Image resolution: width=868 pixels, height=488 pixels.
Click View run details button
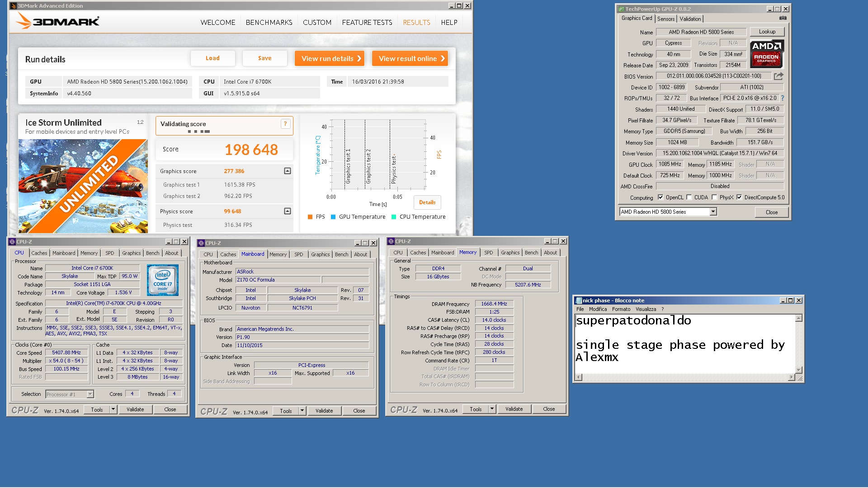click(x=330, y=58)
